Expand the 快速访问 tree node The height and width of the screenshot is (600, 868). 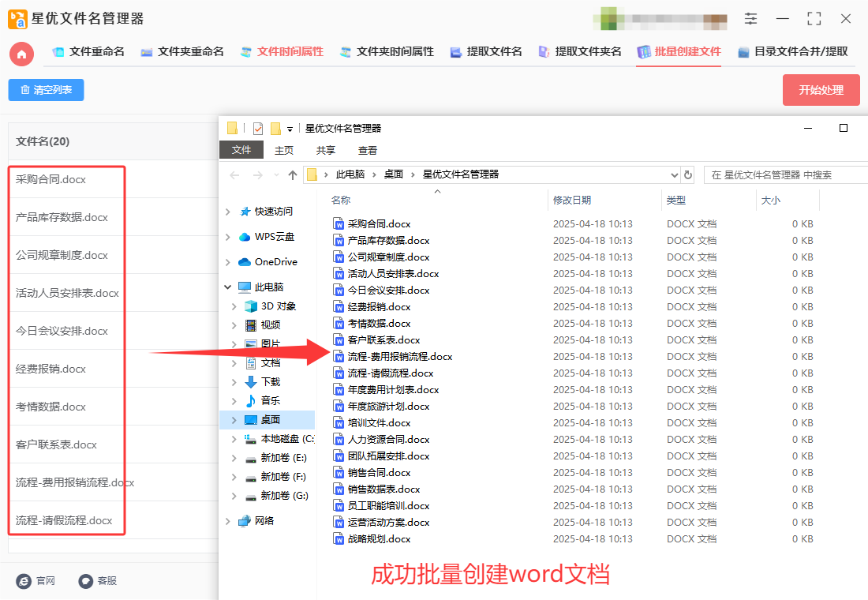228,212
